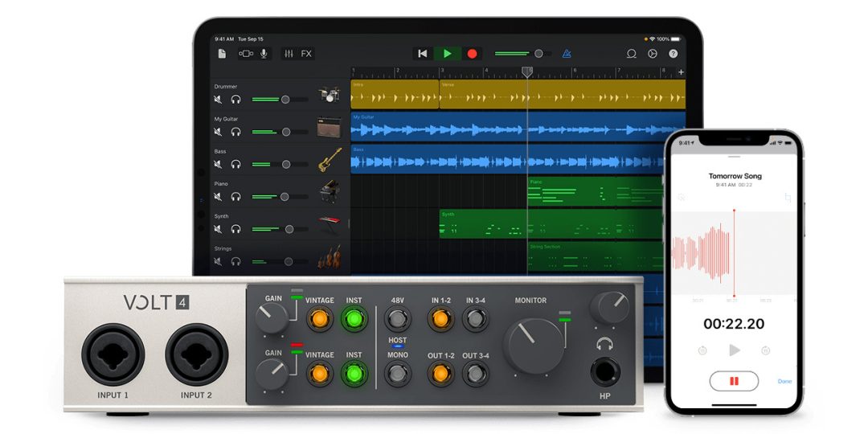This screenshot has width=868, height=434.
Task: Open trim tool icon in Voice Memos
Action: coord(788,198)
